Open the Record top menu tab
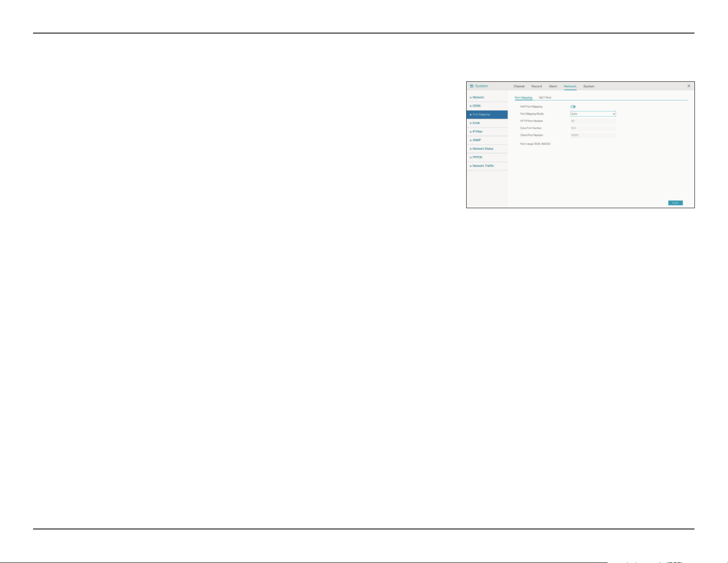This screenshot has height=563, width=728. (x=536, y=86)
